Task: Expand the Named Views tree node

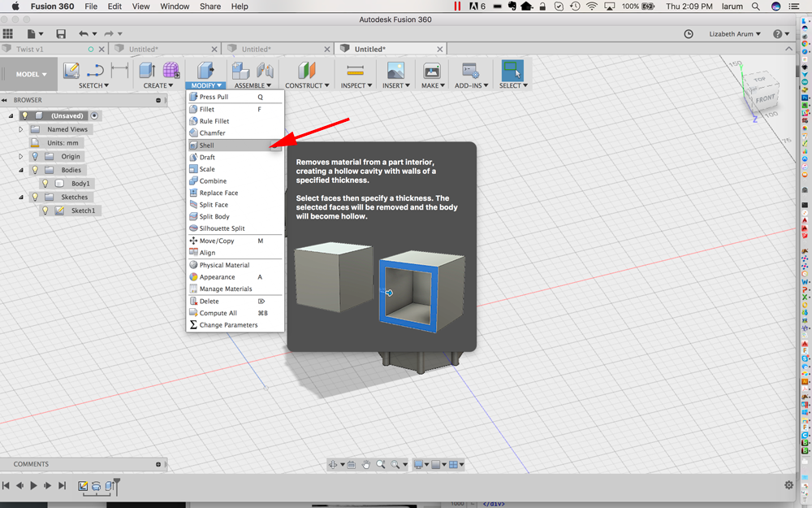Action: pos(21,129)
